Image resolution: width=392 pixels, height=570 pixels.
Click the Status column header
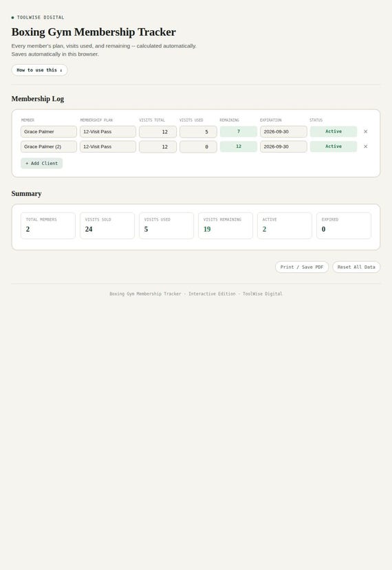(316, 120)
